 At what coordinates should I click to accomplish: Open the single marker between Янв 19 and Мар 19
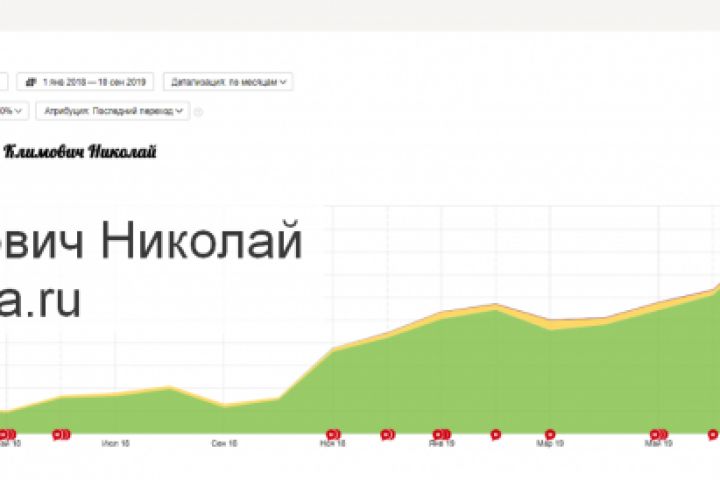pyautogui.click(x=496, y=435)
